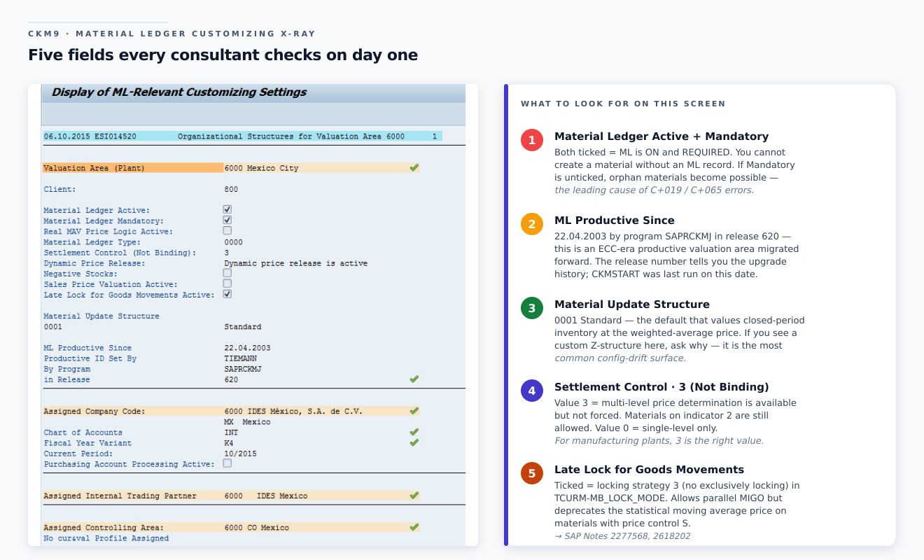The height and width of the screenshot is (560, 924).
Task: Click the 'No cur&val Profile Assigned' text
Action: [106, 538]
